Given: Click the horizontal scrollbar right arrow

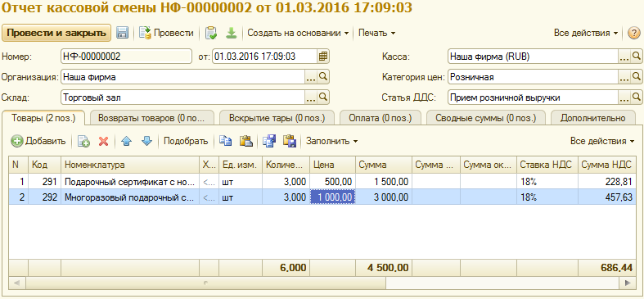Looking at the screenshot, I should 627,283.
